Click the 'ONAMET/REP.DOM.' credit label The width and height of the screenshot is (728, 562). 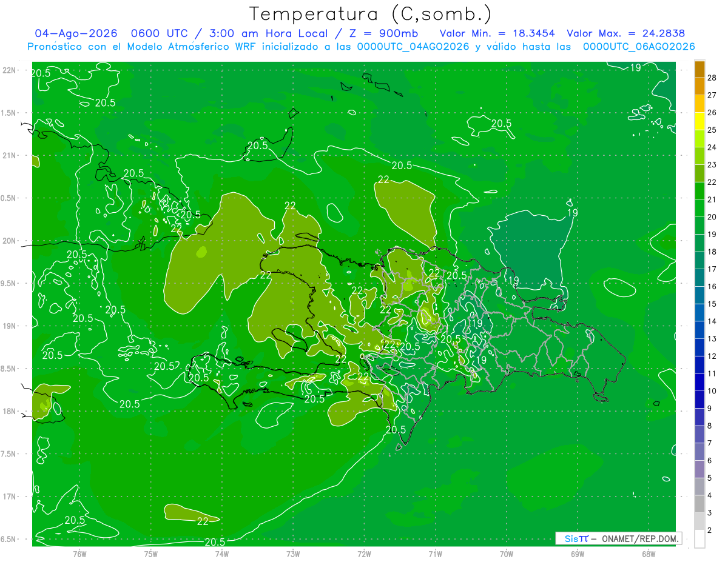639,538
